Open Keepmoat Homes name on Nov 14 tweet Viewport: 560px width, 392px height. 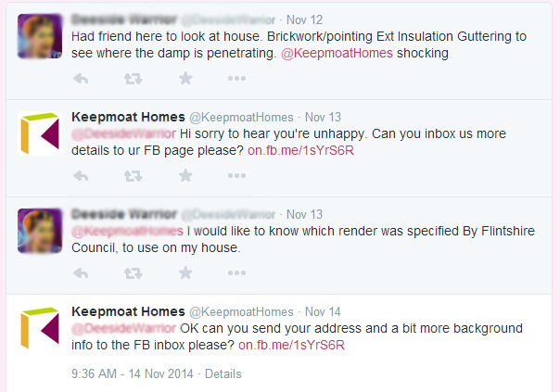128,311
